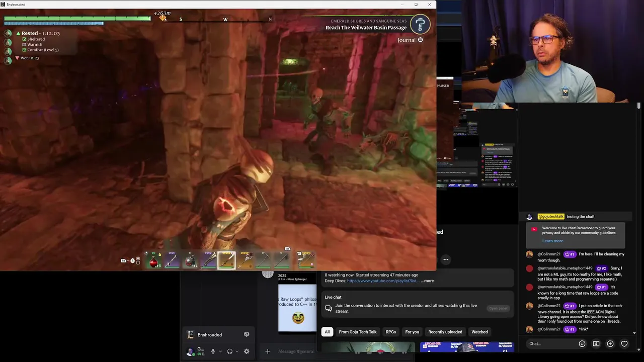Focus the Chat... input box
This screenshot has width=644, height=362.
(550, 344)
